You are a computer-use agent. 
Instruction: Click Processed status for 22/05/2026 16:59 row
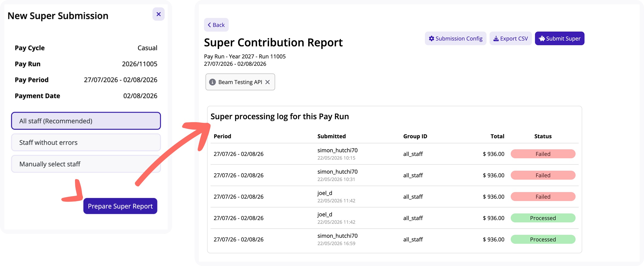[543, 239]
